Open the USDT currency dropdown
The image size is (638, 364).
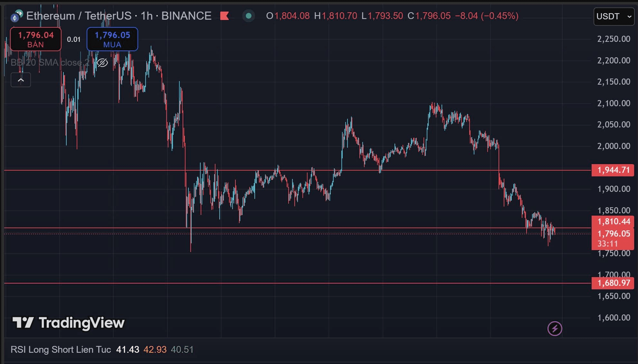coord(614,16)
